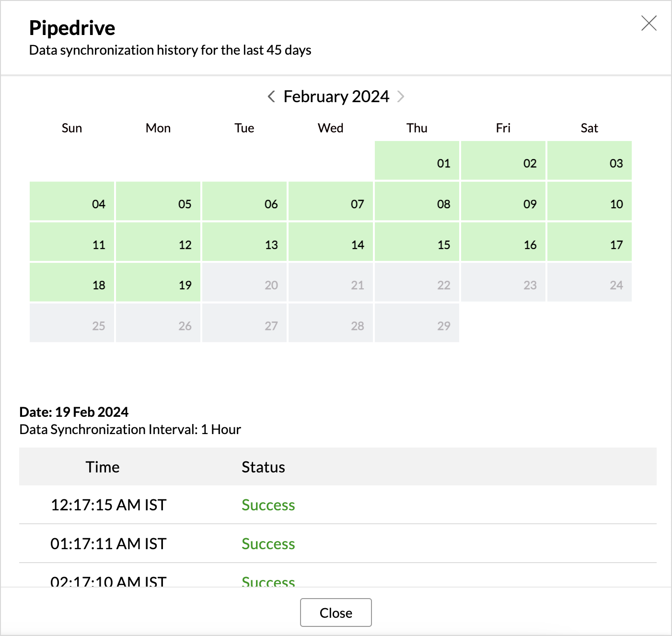Screen dimensions: 672x636
Task: Click the greyed-out day 20
Action: (244, 282)
